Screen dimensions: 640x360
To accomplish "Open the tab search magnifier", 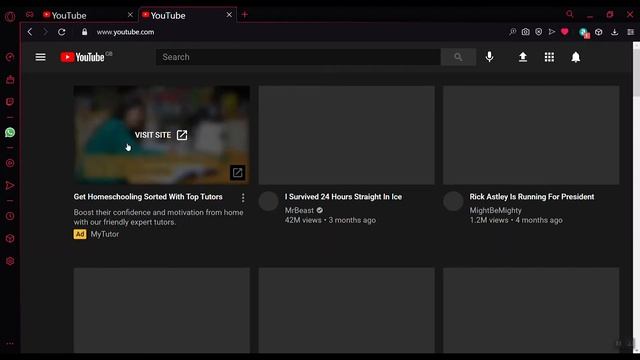I will (x=570, y=14).
